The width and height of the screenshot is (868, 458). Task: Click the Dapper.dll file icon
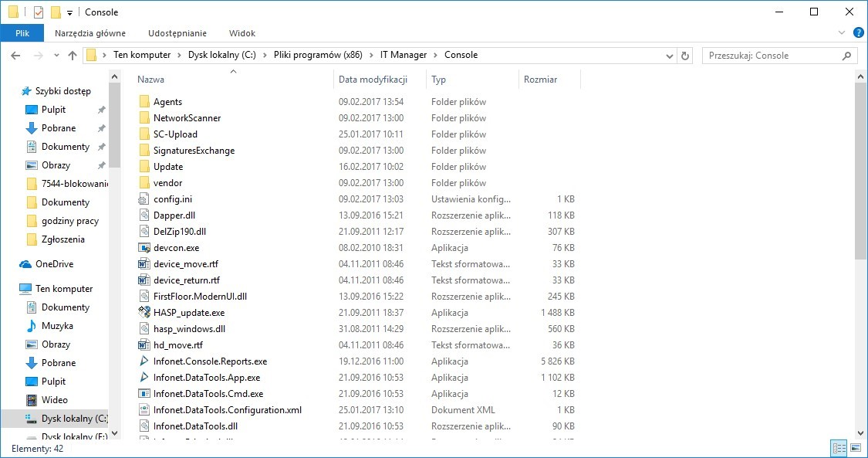point(144,215)
